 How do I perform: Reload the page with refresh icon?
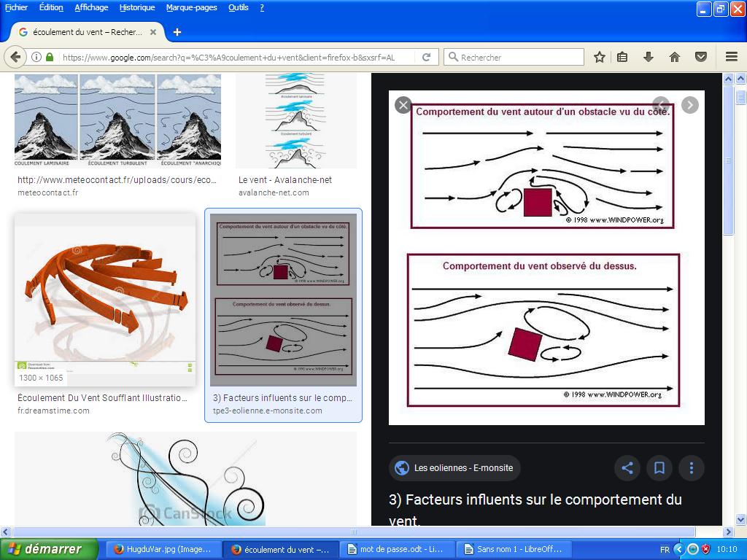[x=427, y=57]
